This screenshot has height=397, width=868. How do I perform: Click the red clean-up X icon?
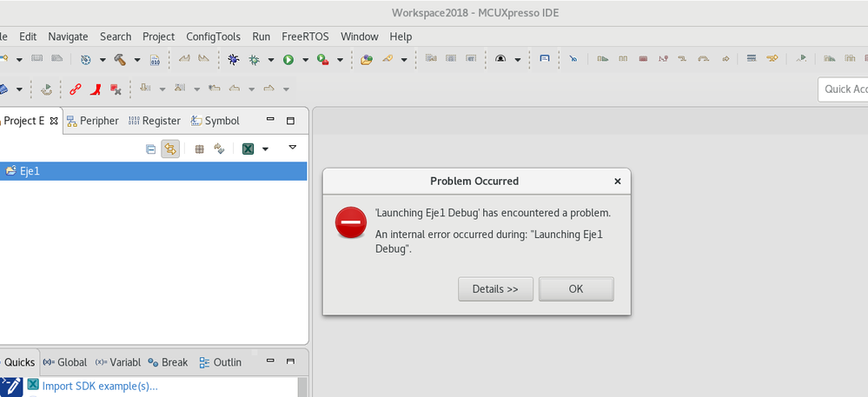[116, 89]
